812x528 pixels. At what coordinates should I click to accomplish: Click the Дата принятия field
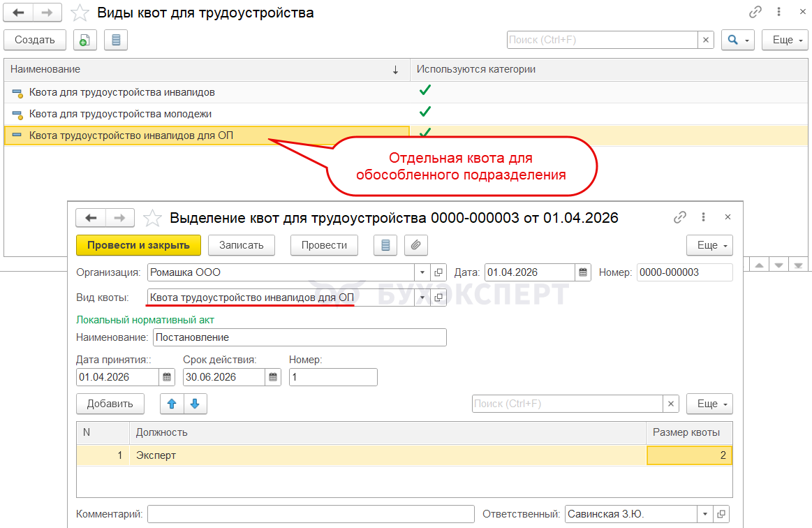[x=117, y=377]
